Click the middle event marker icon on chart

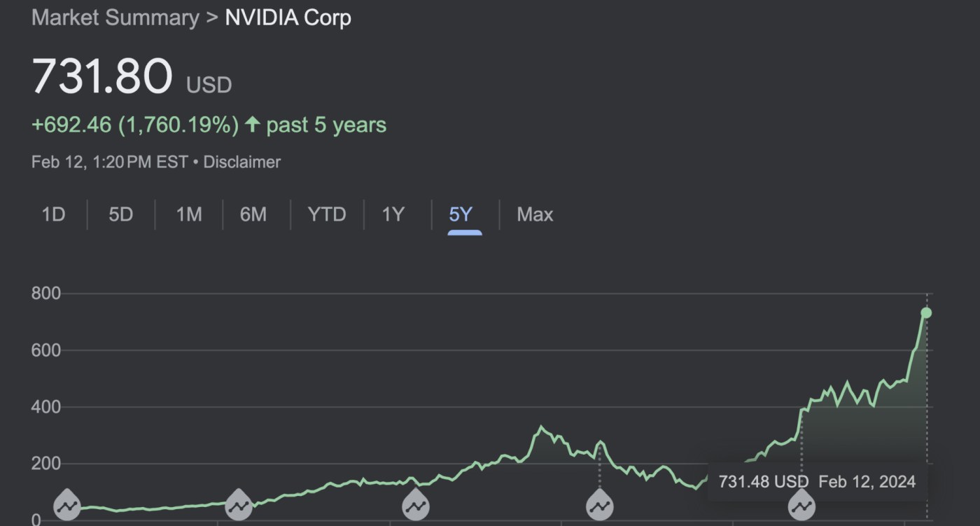pos(415,504)
